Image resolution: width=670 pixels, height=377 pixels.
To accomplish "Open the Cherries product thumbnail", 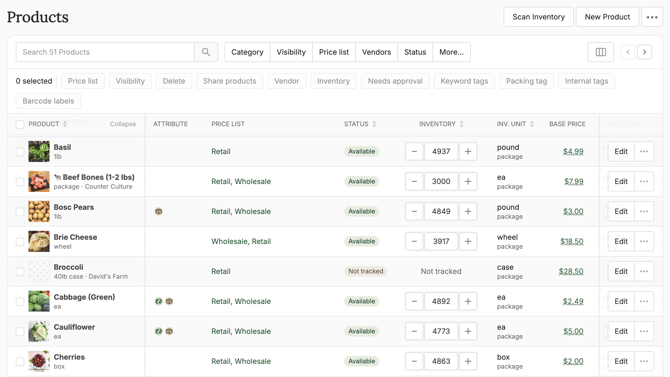I will click(39, 361).
